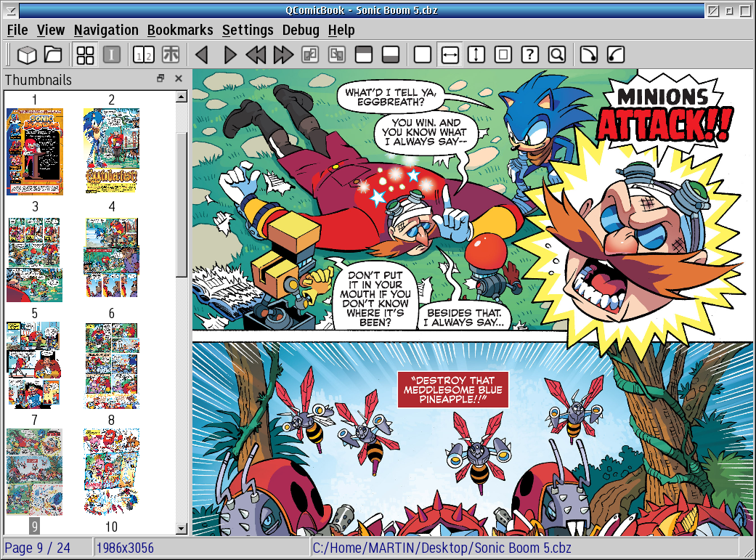Toggle two-page mode with the '1 2' icon
The image size is (756, 560).
pyautogui.click(x=144, y=54)
